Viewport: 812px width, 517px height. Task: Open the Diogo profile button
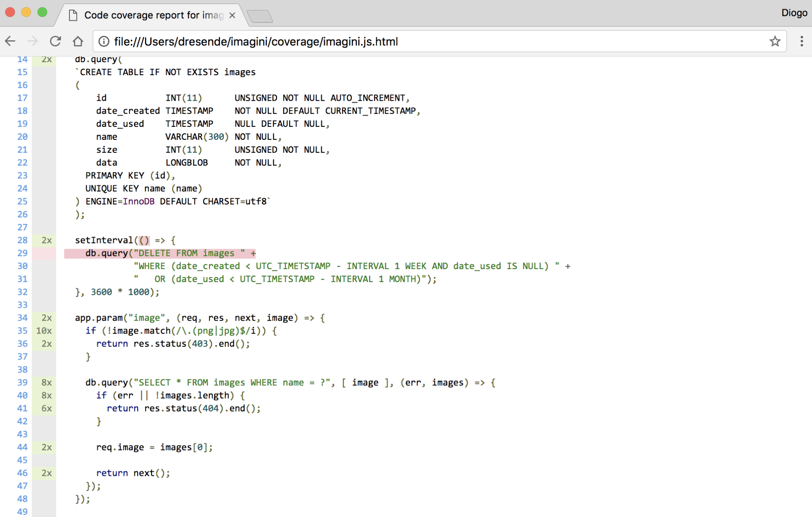[794, 13]
